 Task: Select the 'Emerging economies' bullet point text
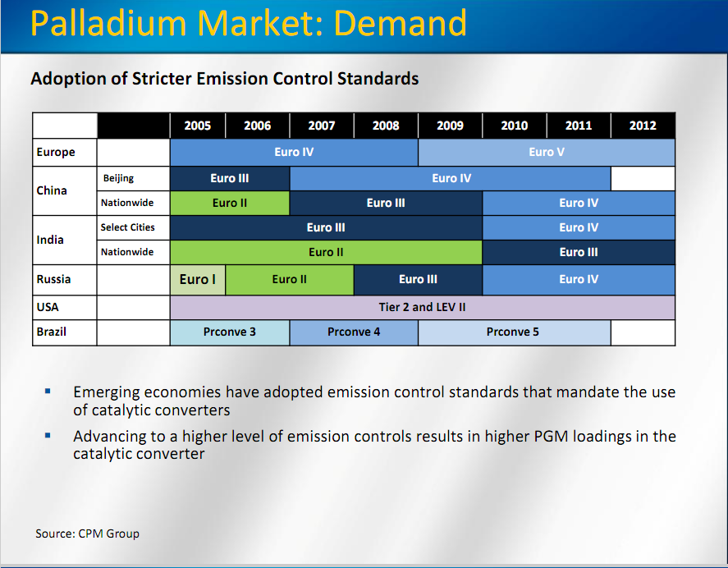pos(373,401)
